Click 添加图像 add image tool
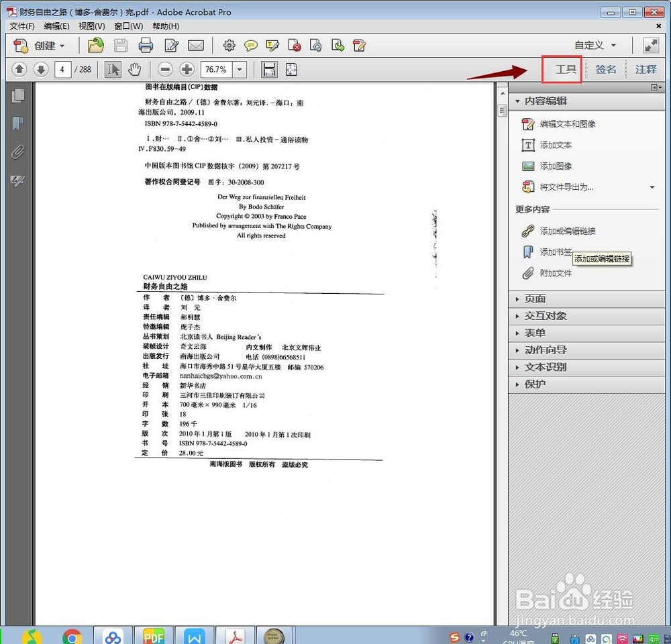671x644 pixels. point(546,166)
